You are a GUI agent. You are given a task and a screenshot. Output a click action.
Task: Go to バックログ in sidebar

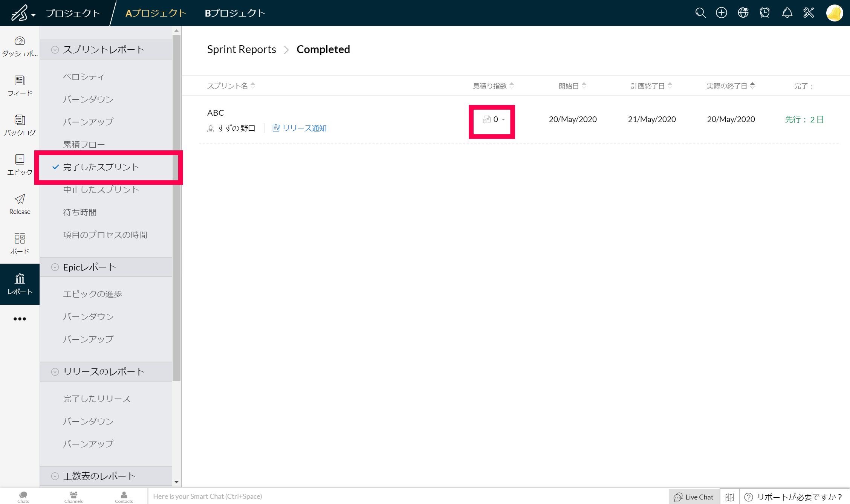pos(20,125)
